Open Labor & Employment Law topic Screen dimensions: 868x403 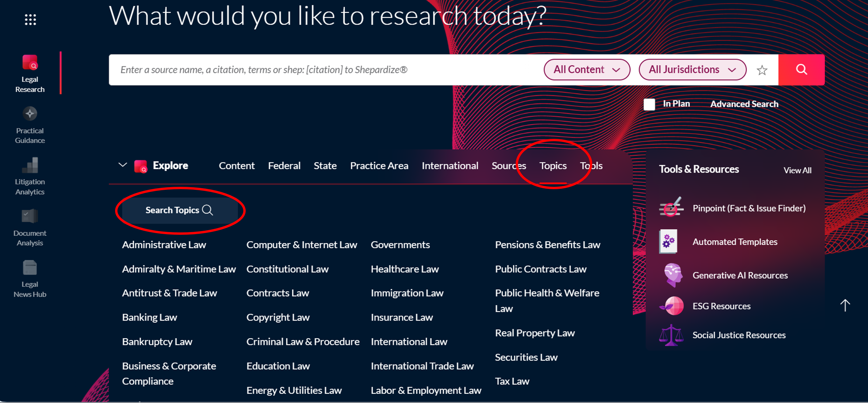pyautogui.click(x=426, y=390)
